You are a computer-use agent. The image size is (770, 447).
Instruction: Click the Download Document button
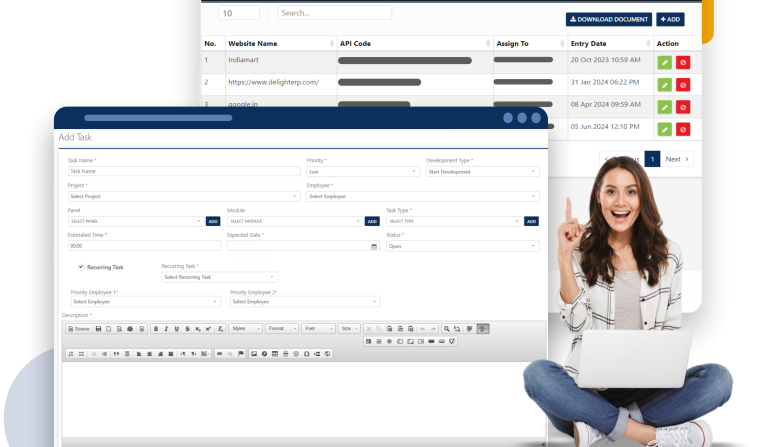[609, 19]
